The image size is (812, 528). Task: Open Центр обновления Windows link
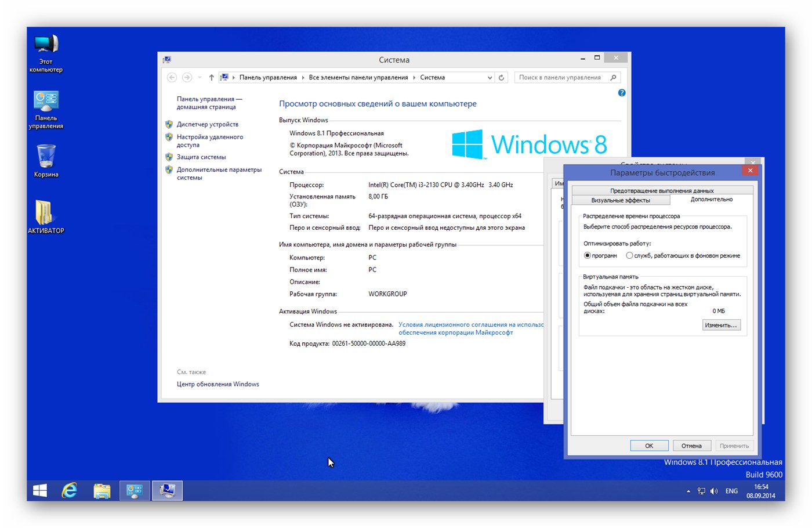point(218,384)
